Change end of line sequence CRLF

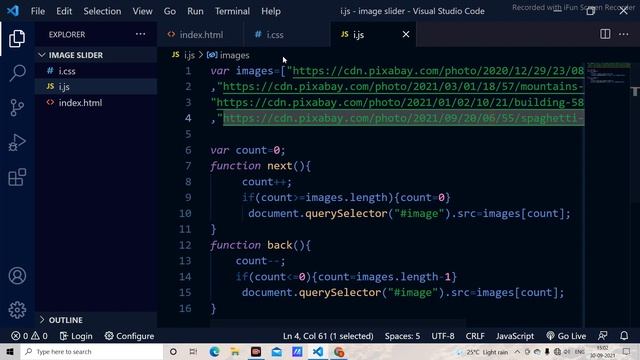point(475,336)
